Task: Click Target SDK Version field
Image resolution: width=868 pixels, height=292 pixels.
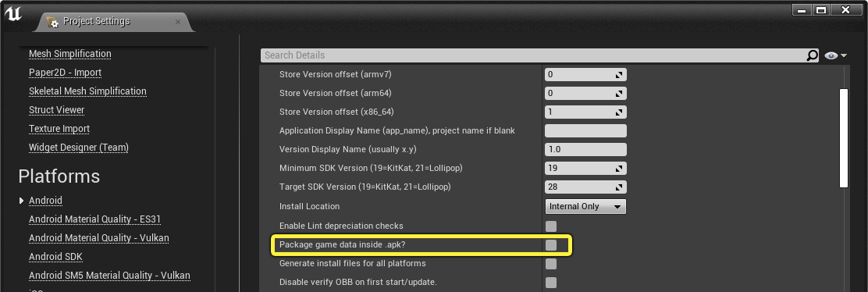Action: tap(585, 187)
